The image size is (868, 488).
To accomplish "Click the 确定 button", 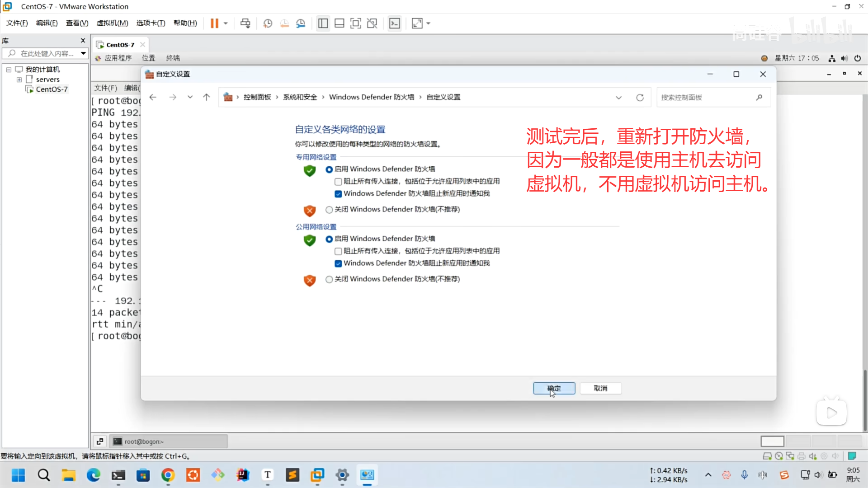I will point(554,388).
